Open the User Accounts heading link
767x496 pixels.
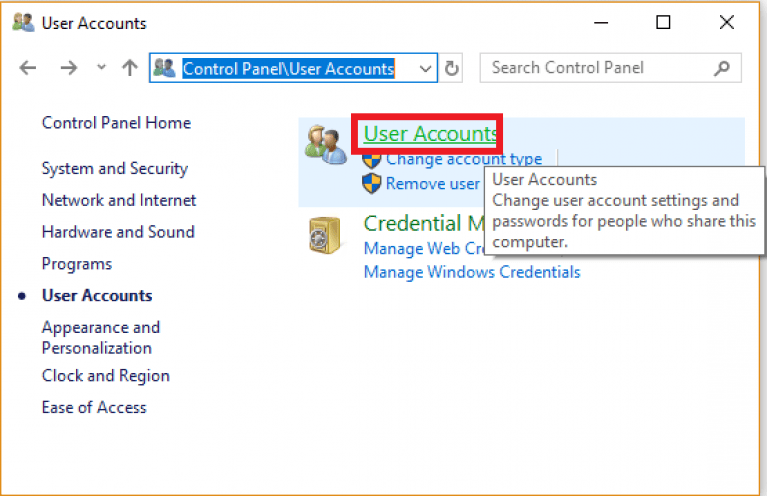tap(430, 133)
